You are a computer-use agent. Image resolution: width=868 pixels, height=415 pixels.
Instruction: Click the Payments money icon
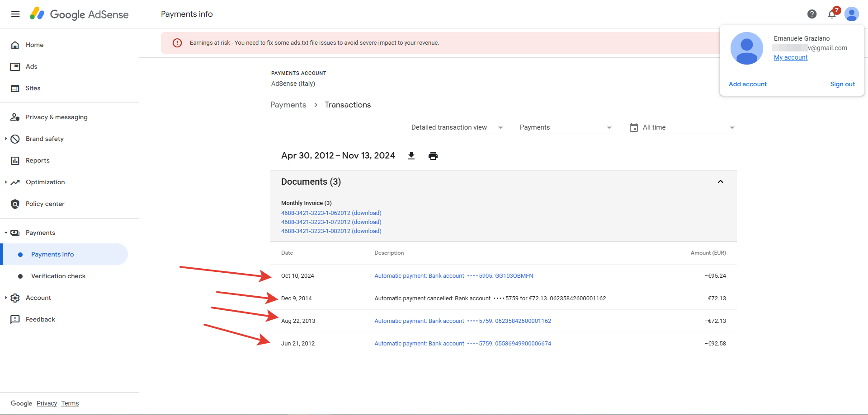pos(15,233)
